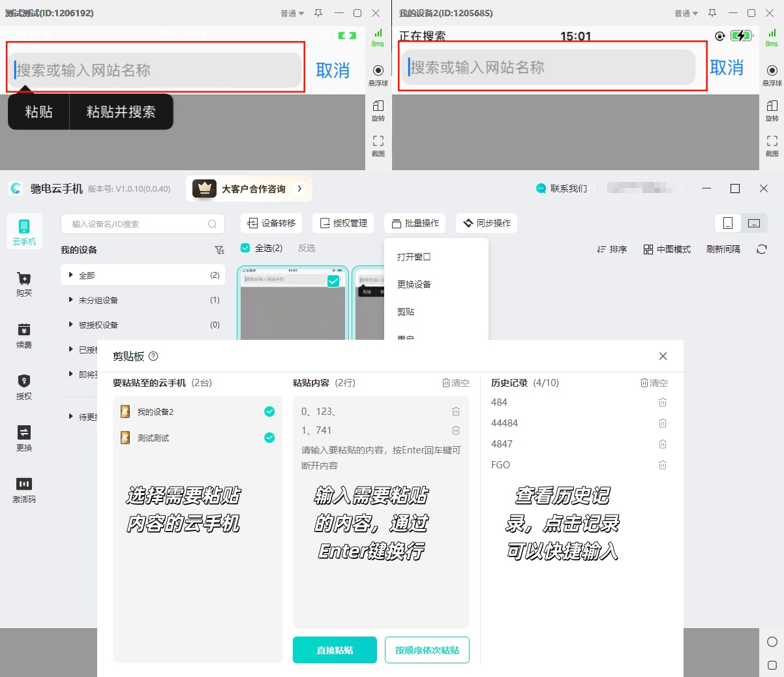
Task: Toggle the 全选(2) checkbox
Action: click(245, 248)
